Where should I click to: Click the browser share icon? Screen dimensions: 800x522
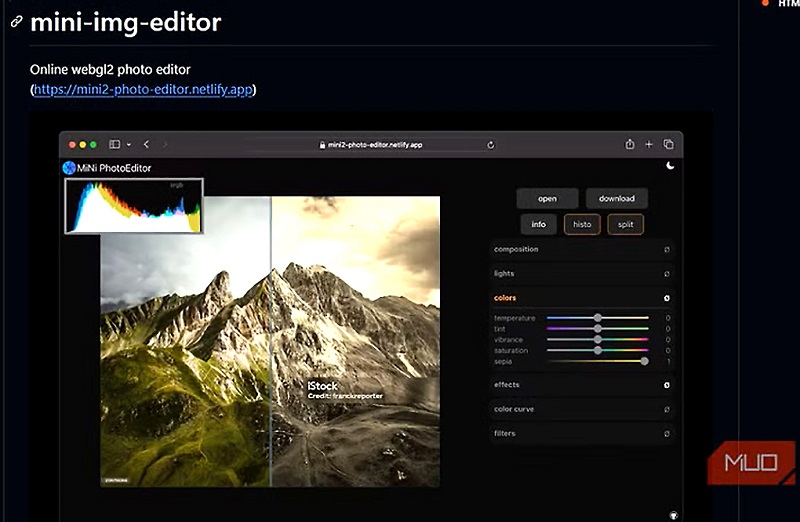tap(630, 144)
